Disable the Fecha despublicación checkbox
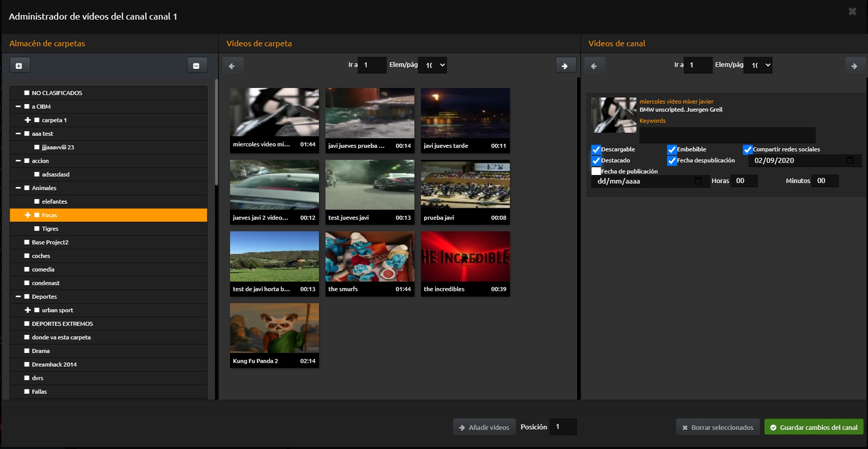This screenshot has width=868, height=449. point(672,160)
